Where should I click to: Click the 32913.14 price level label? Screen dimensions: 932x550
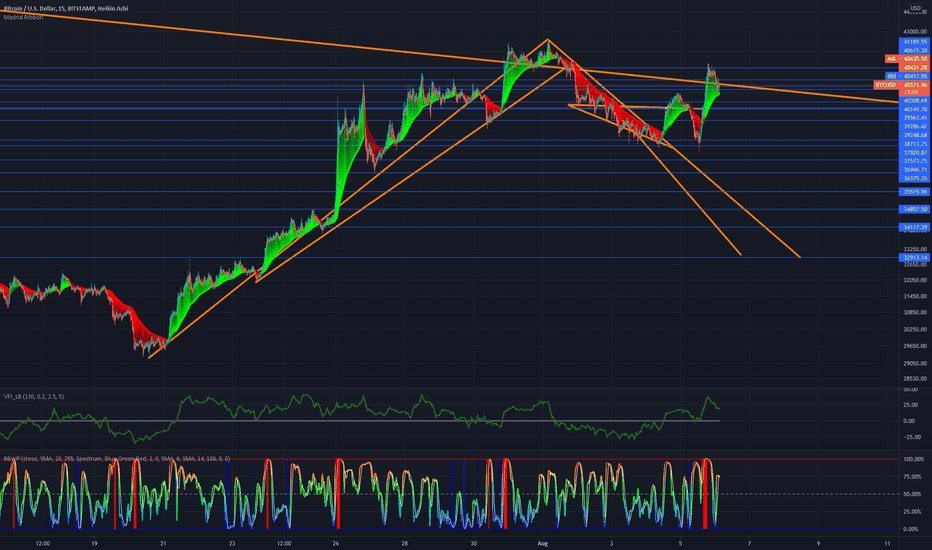coord(914,257)
